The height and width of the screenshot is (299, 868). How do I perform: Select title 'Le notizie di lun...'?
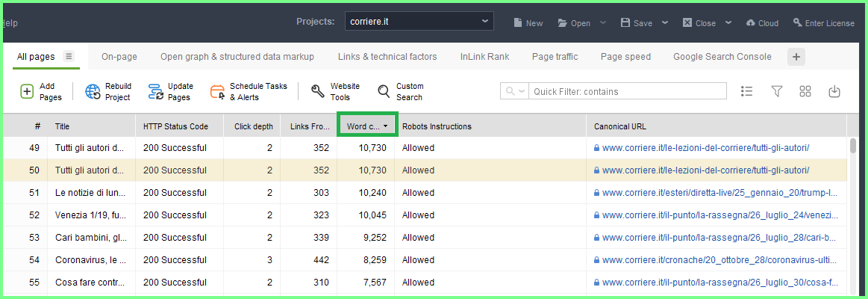(91, 193)
